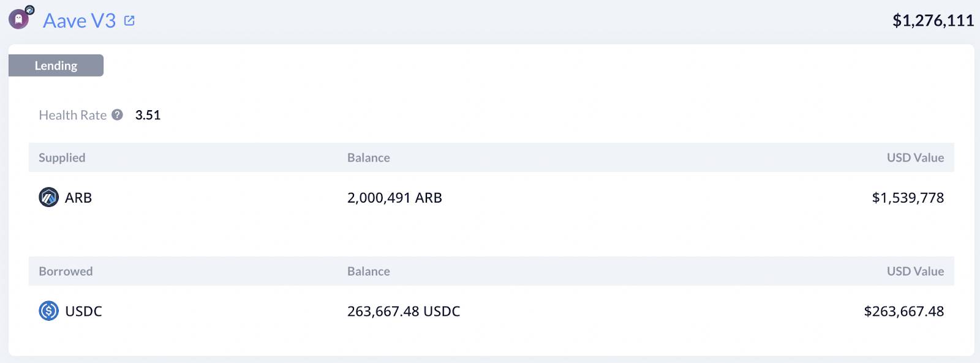Click the USD Value header in the Borrowed table

pos(915,271)
